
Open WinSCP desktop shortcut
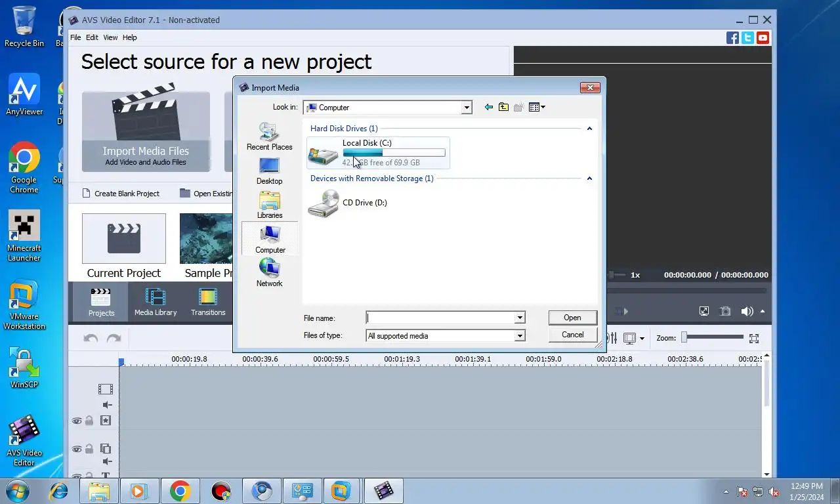24,368
